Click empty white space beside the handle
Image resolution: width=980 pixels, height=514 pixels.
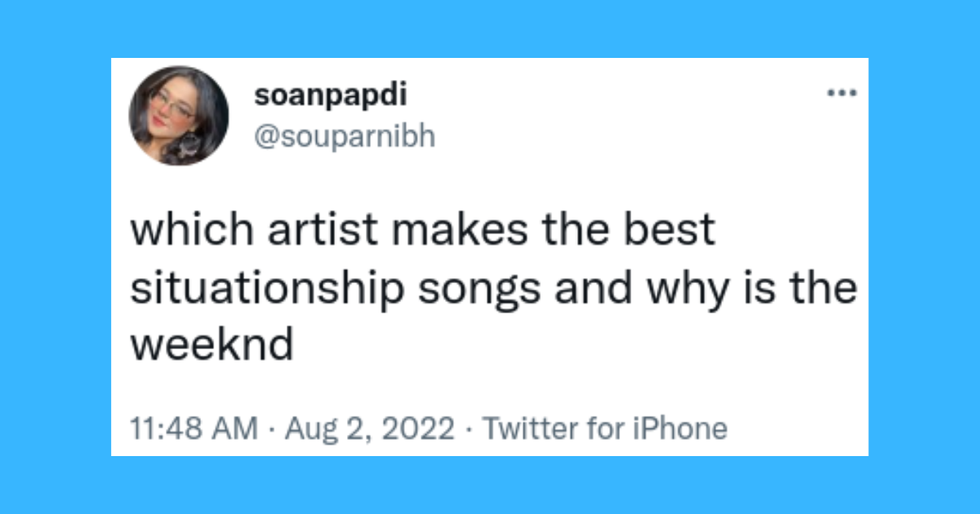click(x=621, y=137)
